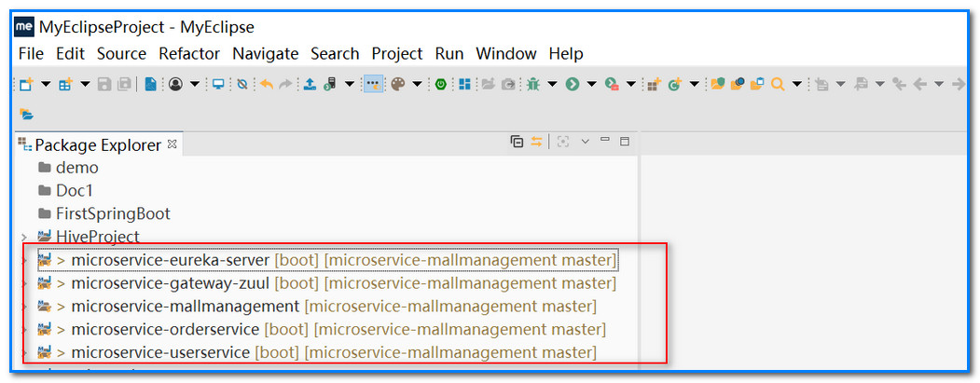Open the dropdown arrow beside the New icon

(x=45, y=85)
